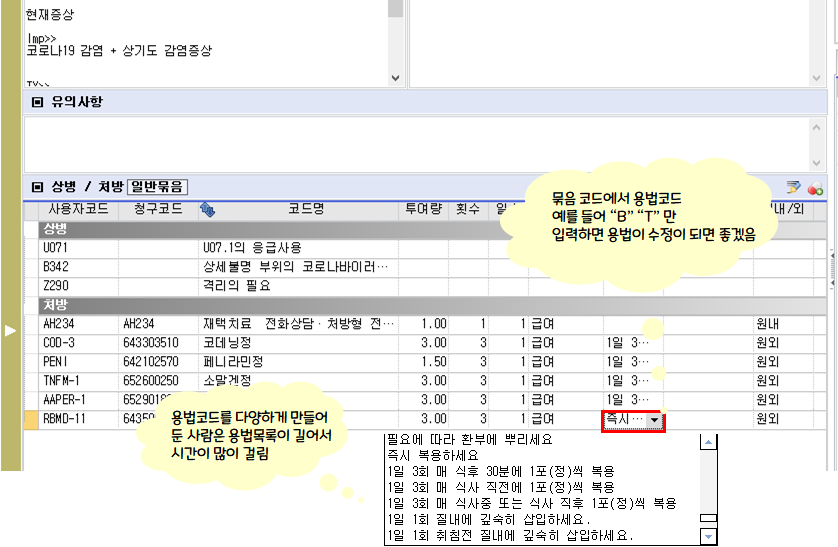Click the 사용자코드 column header

click(x=78, y=209)
